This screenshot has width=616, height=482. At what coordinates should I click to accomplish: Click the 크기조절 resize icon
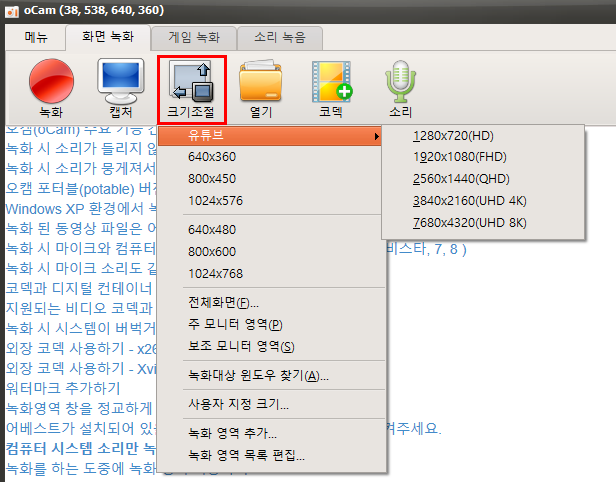click(192, 89)
